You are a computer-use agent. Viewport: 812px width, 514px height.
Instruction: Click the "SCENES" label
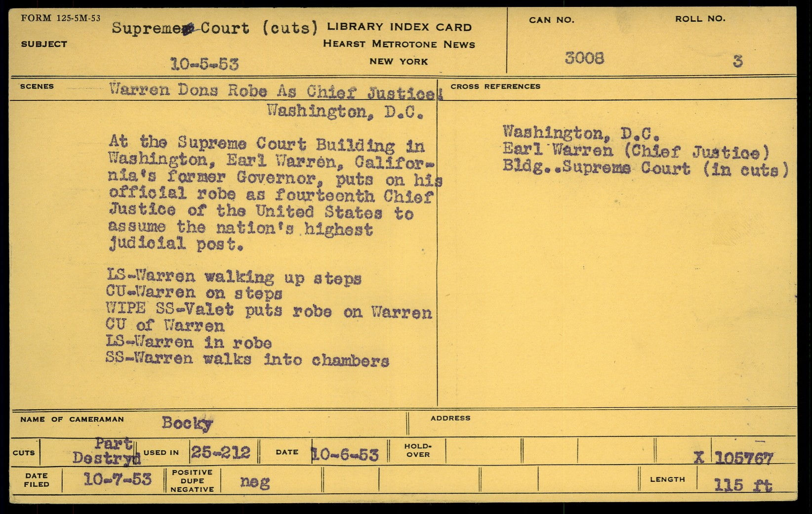pyautogui.click(x=37, y=86)
